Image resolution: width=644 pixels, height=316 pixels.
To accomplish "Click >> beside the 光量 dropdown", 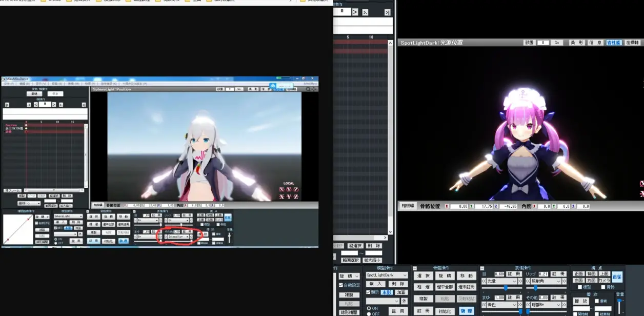I will [520, 281].
